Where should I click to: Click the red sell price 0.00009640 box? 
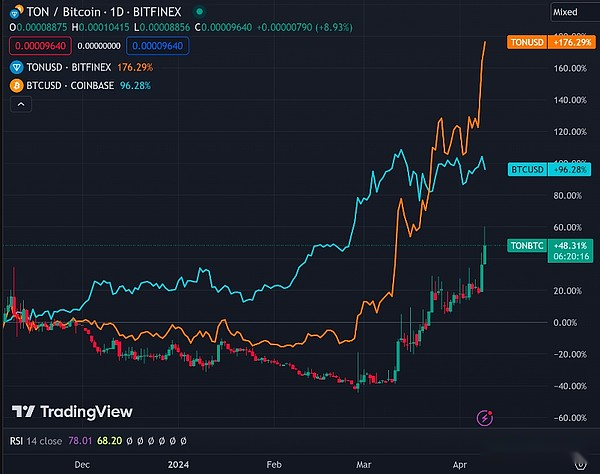tap(40, 46)
